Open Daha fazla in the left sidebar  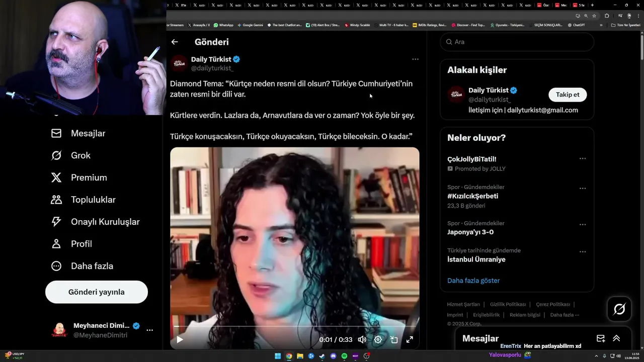pyautogui.click(x=82, y=266)
